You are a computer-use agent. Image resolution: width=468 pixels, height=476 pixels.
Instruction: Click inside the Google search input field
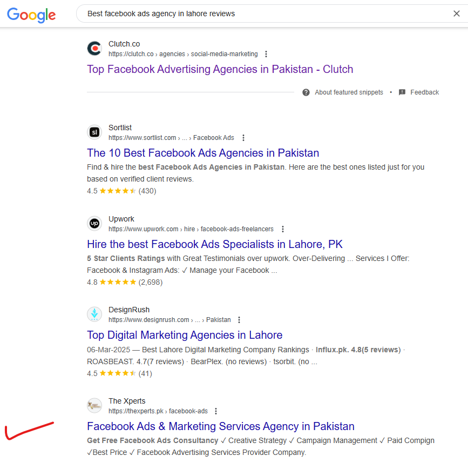coord(264,14)
